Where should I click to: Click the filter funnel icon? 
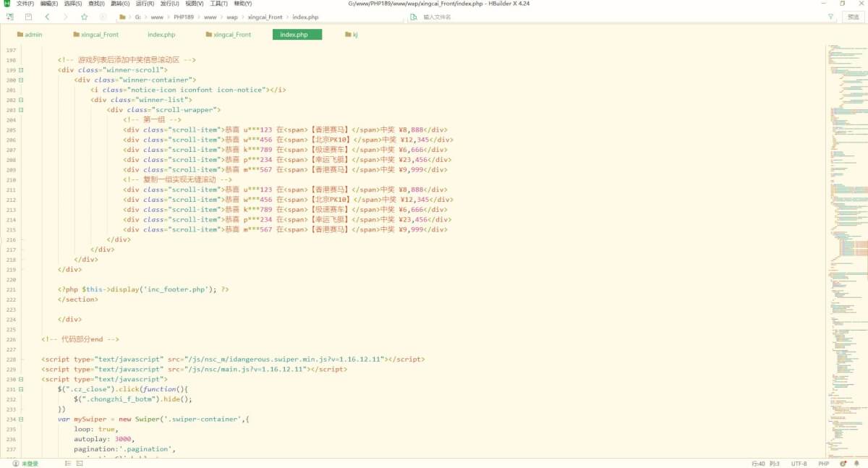pyautogui.click(x=830, y=17)
